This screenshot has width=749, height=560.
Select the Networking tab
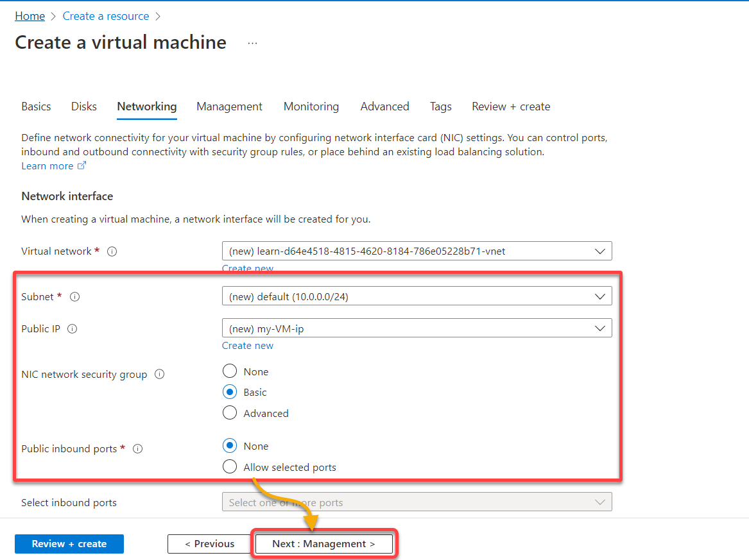(146, 106)
